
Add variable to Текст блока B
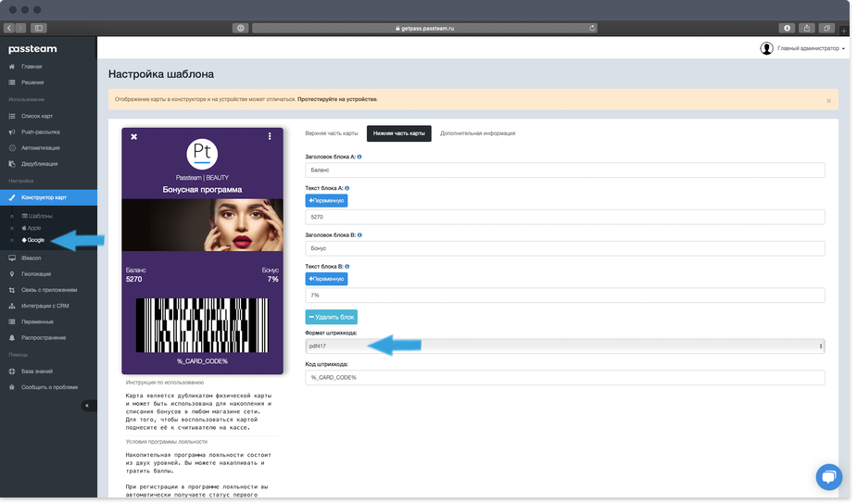(x=326, y=280)
